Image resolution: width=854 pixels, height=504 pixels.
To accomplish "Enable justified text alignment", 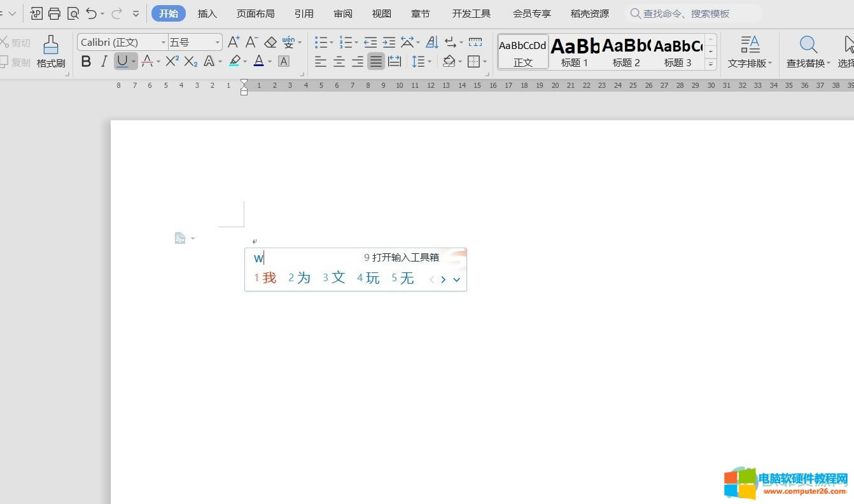I will point(376,62).
